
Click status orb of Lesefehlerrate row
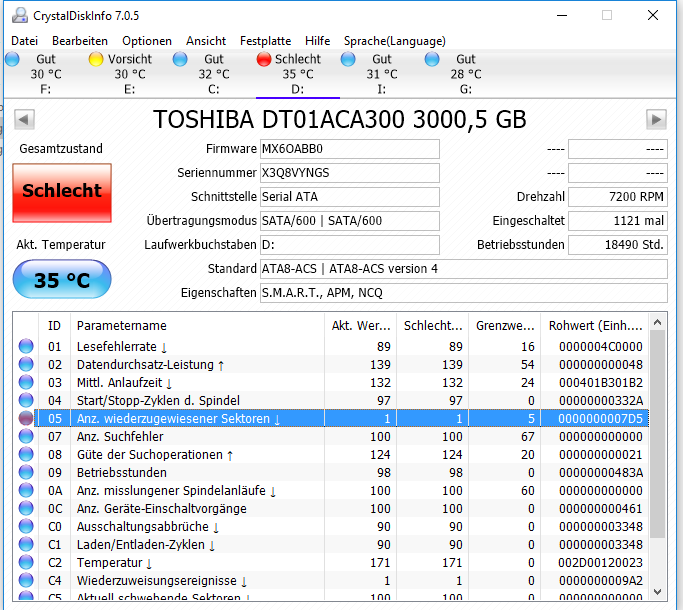tap(26, 346)
